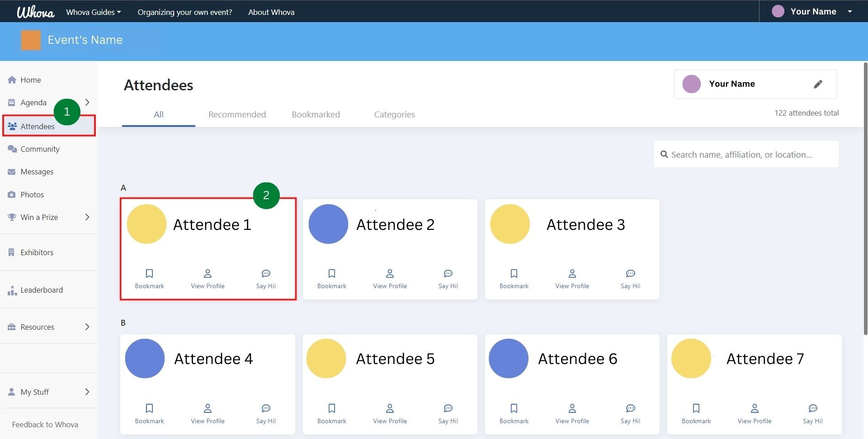Open the About Whova link
The width and height of the screenshot is (868, 439).
(x=271, y=12)
